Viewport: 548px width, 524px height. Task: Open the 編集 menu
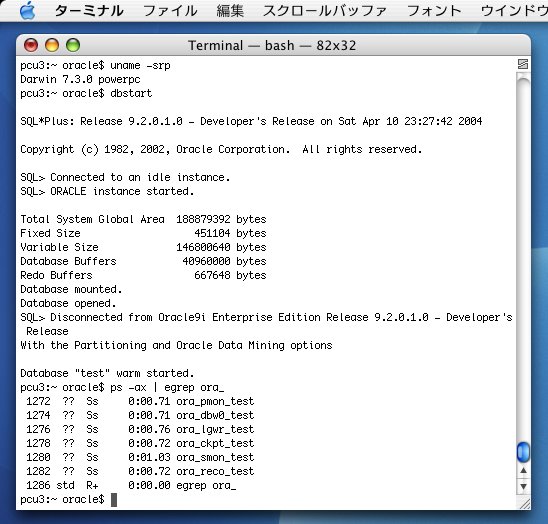pyautogui.click(x=230, y=11)
